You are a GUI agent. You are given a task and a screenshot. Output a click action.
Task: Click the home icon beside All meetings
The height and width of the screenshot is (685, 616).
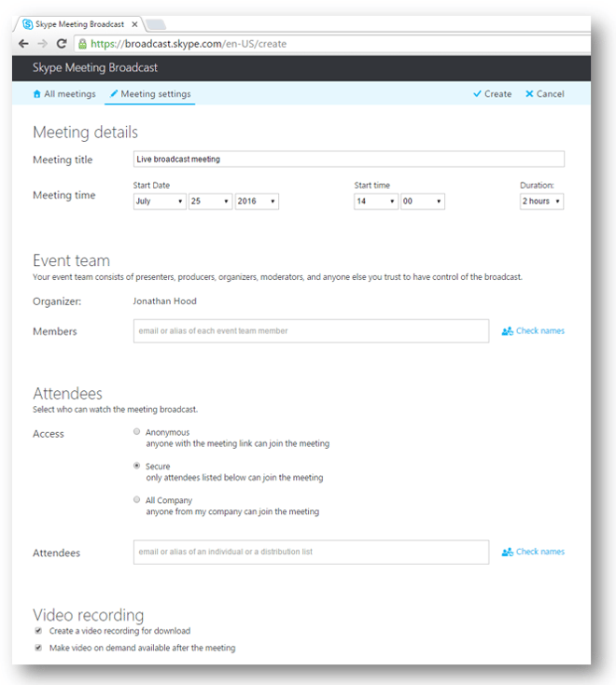(x=37, y=94)
